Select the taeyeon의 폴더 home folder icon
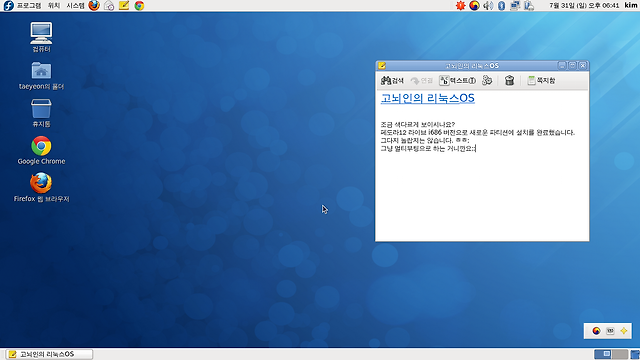Viewport: 640px width, 360px height. pyautogui.click(x=41, y=76)
